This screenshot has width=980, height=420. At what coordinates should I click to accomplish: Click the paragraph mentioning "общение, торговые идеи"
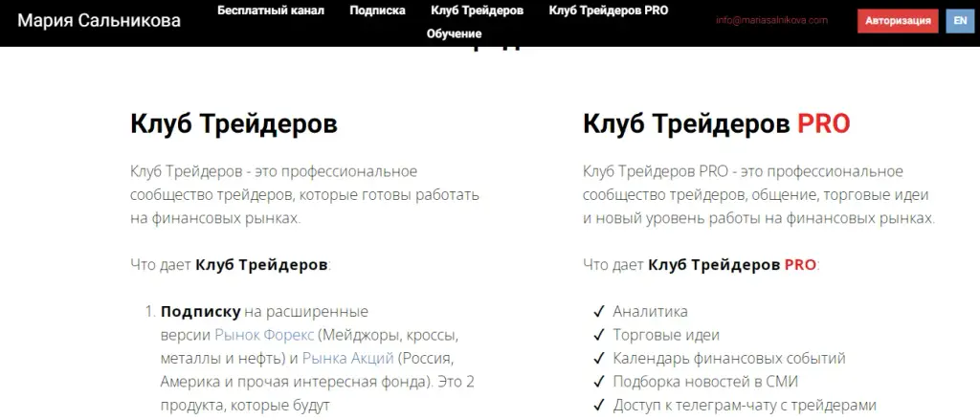(759, 195)
